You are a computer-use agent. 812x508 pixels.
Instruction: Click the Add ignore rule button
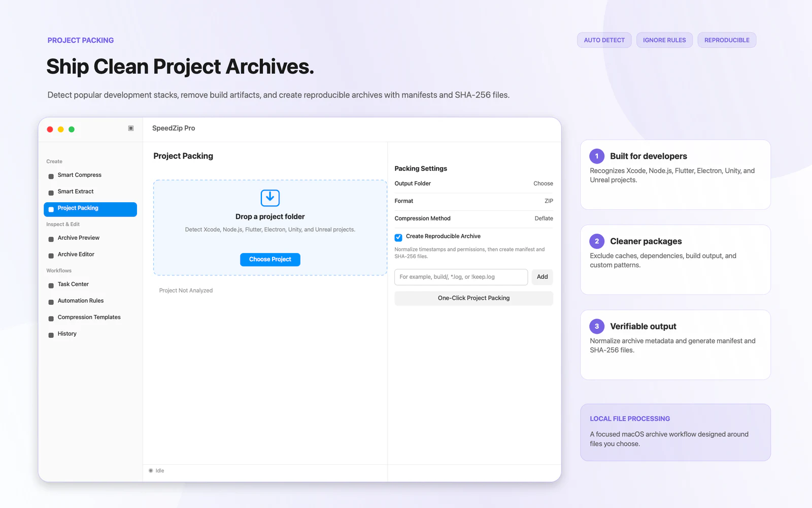pos(542,277)
